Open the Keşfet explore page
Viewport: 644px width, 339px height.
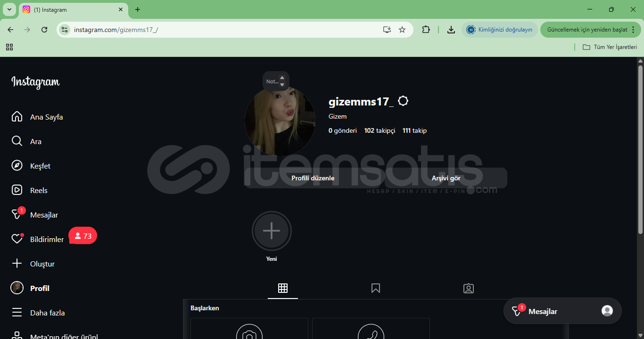tap(31, 166)
